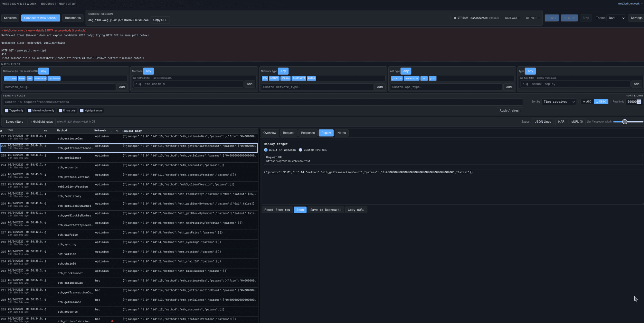This screenshot has width=644, height=323.
Task: Sort descending with the DESC arrow button
Action: [x=601, y=102]
